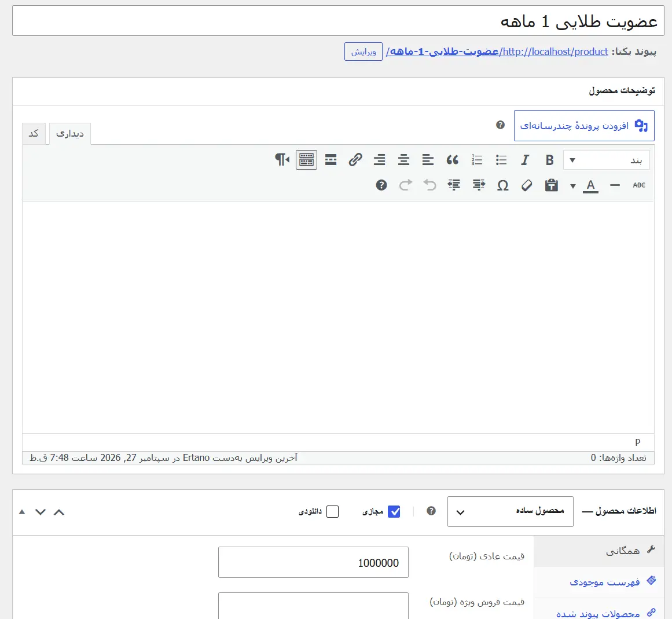
Task: Open the paragraph format dropdown 'بند'
Action: pyautogui.click(x=606, y=160)
